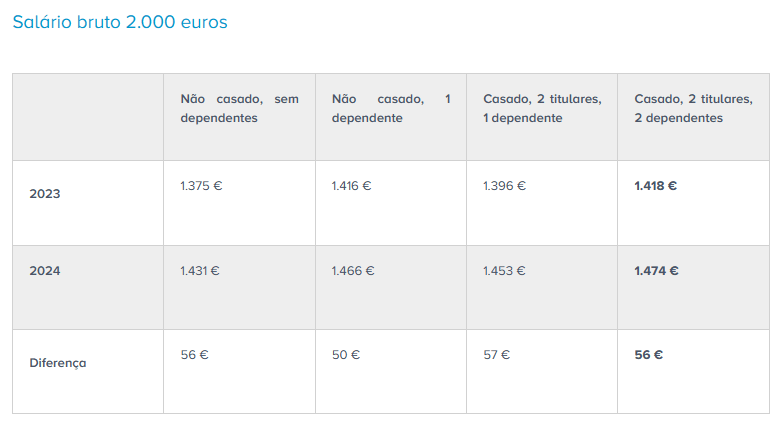
Task: Select the 2023 row label
Action: pyautogui.click(x=45, y=194)
